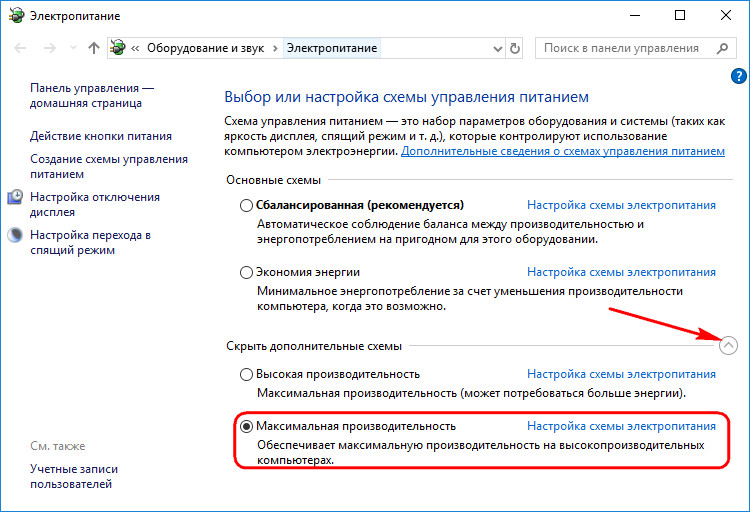Open plan settings for Экономия энергии
The height and width of the screenshot is (512, 750).
621,272
